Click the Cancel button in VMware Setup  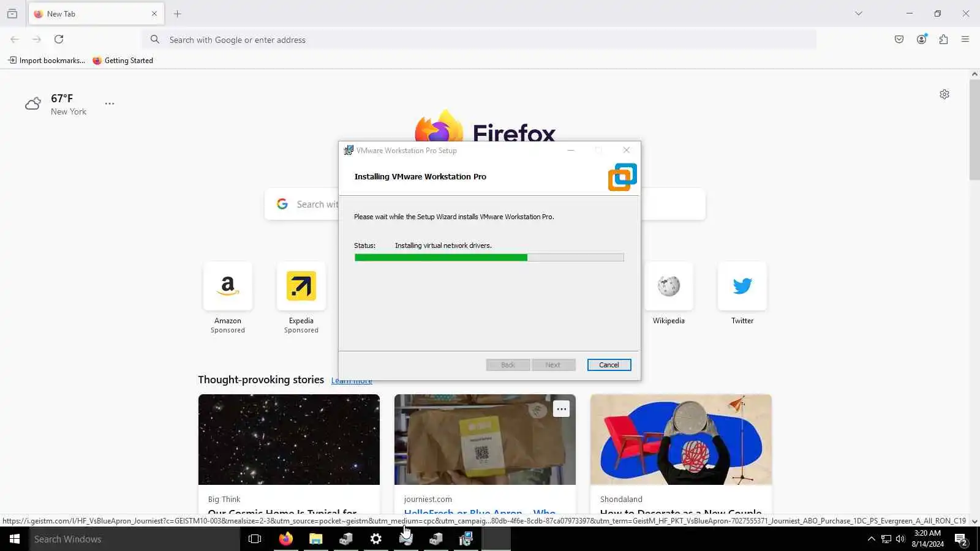tap(609, 365)
